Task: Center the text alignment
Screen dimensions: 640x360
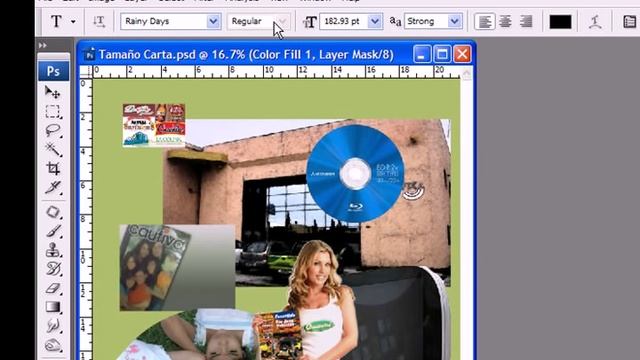Action: (x=505, y=22)
